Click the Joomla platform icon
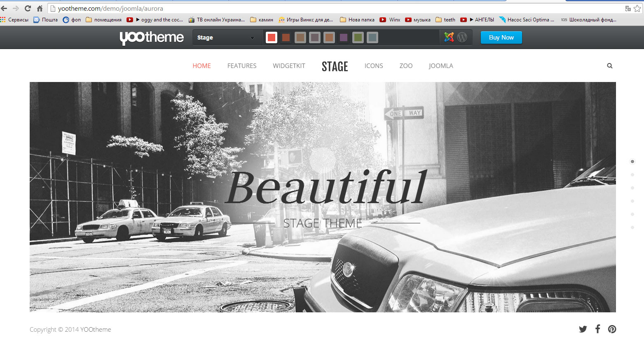This screenshot has height=342, width=644. point(449,37)
